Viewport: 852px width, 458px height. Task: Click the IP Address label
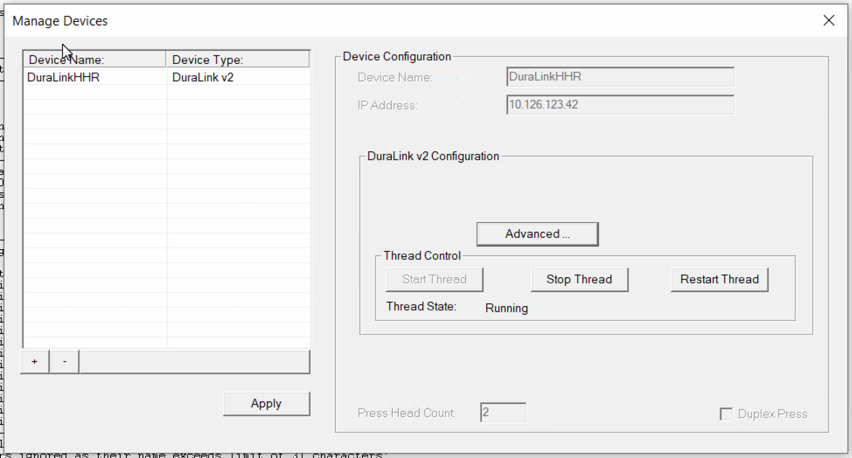tap(387, 105)
